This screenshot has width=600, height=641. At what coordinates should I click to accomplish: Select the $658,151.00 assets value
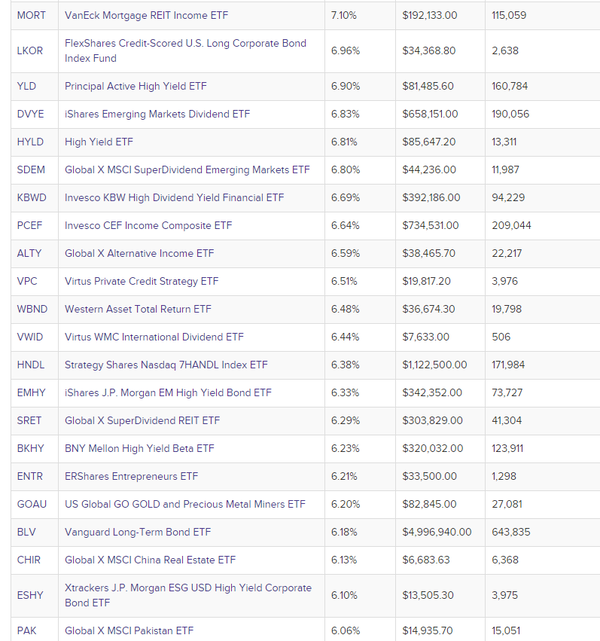coord(430,114)
